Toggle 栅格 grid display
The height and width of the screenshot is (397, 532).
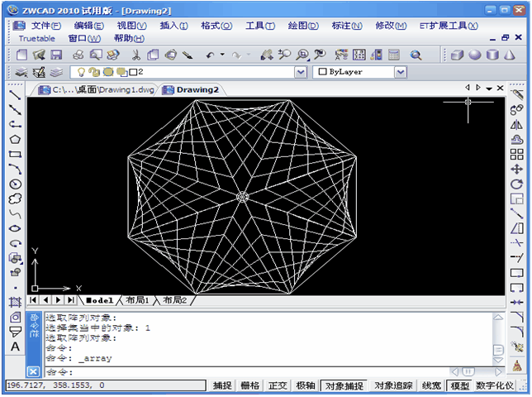tap(249, 385)
